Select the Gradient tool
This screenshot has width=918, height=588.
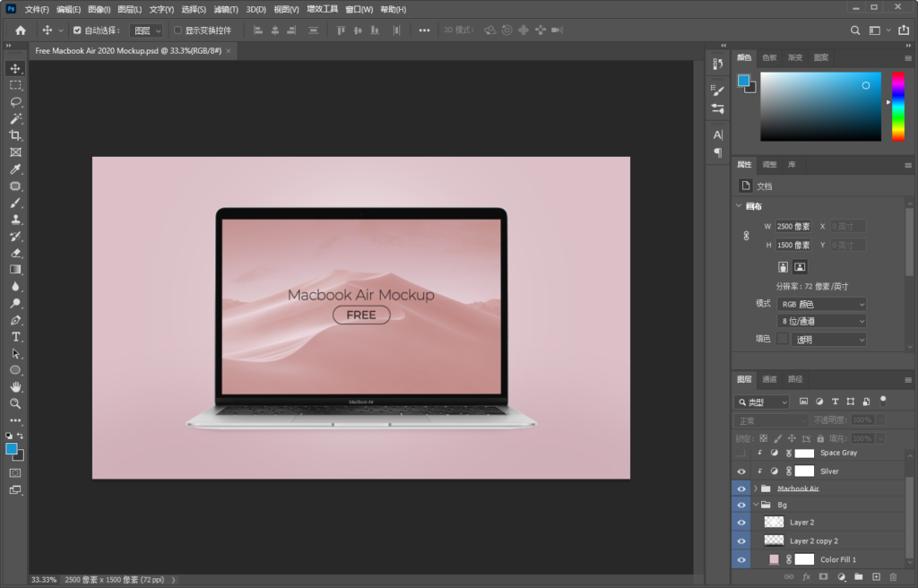[15, 270]
